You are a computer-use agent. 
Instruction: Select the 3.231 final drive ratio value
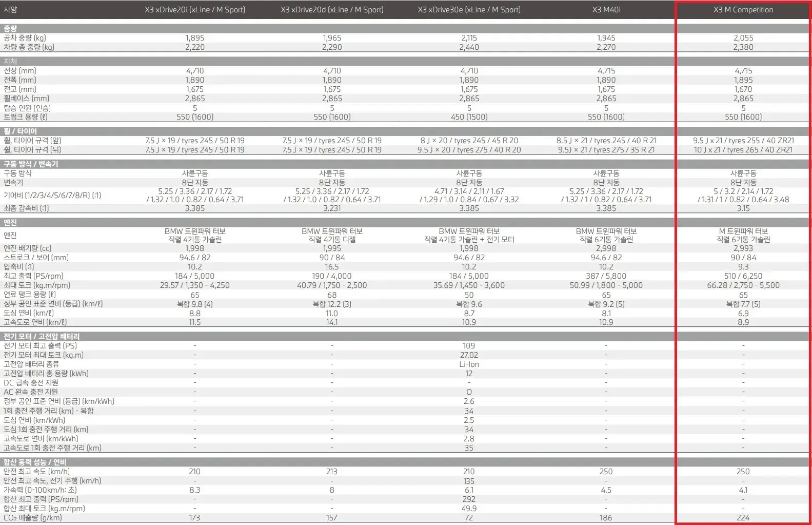click(x=332, y=208)
